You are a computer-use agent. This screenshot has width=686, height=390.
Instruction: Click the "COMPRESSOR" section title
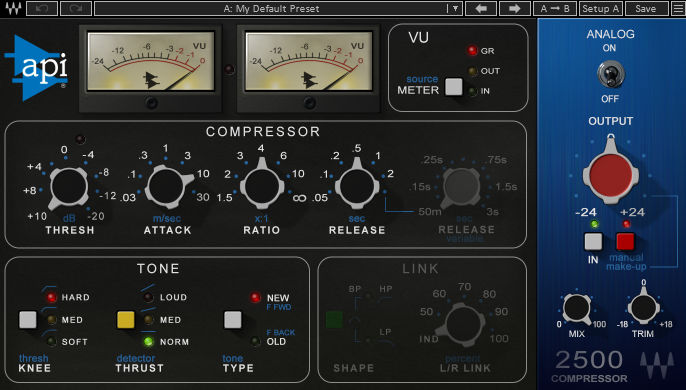pos(263,132)
